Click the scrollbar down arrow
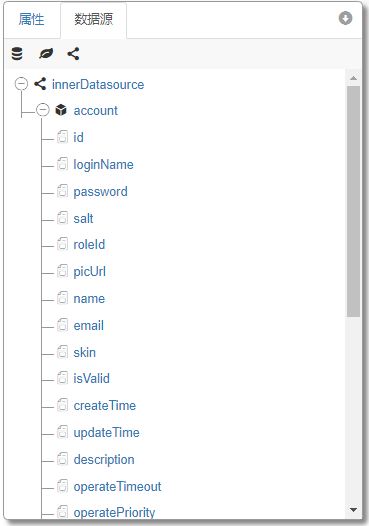 coord(353,510)
